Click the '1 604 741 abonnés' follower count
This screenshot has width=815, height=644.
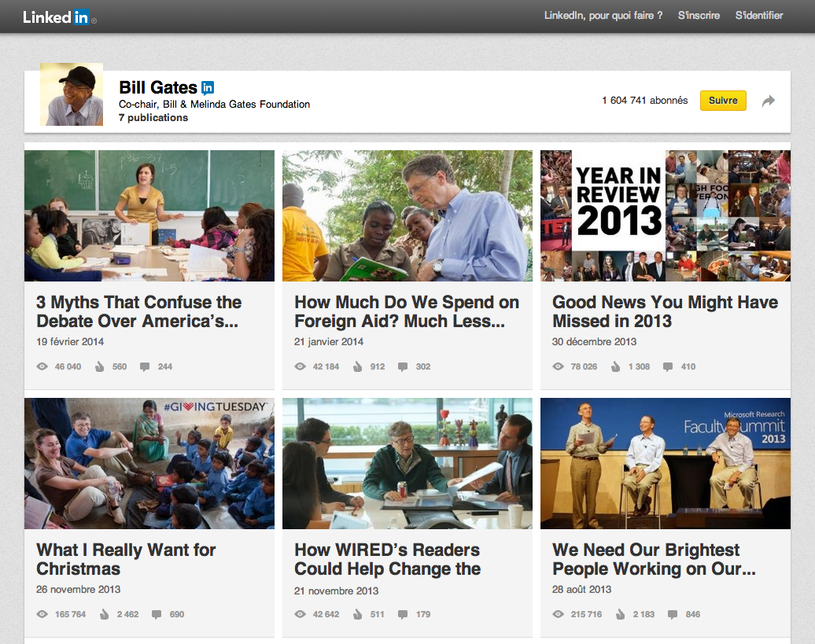pos(644,101)
